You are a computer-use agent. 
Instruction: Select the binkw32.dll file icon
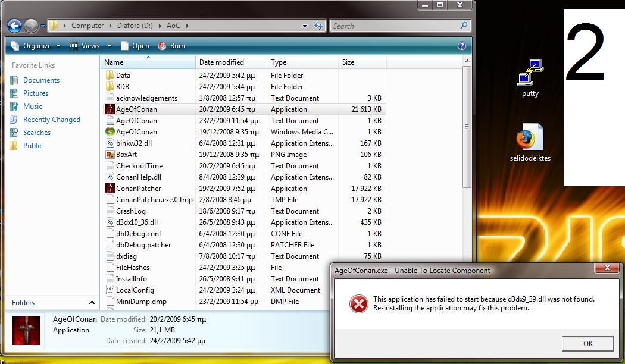tap(110, 143)
